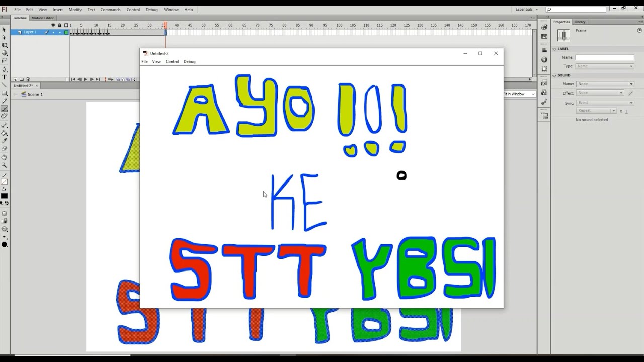The height and width of the screenshot is (362, 644).
Task: Open the Fill color swatch
Action: (x=4, y=196)
